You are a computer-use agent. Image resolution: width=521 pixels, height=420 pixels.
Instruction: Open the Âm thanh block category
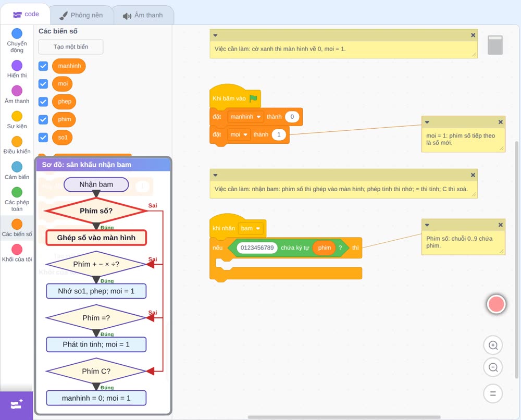coord(17,95)
